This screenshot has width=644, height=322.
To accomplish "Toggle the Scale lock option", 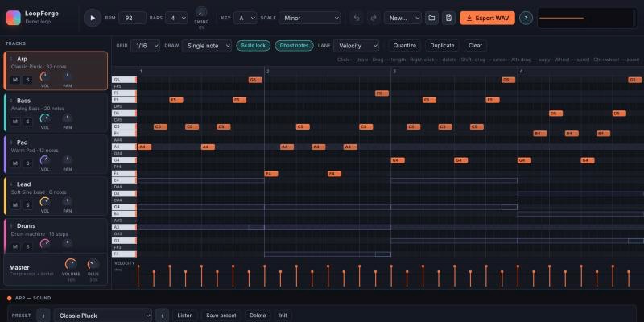I will [x=253, y=46].
